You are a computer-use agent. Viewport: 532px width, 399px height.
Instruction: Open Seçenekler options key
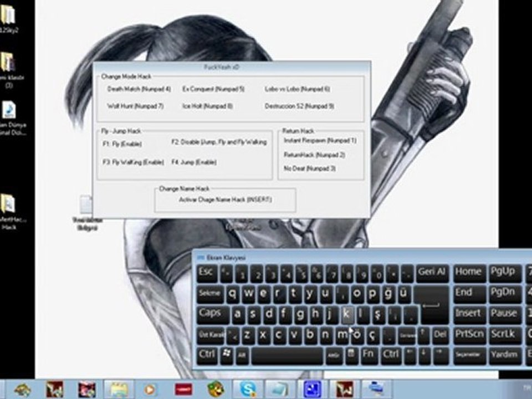coord(468,355)
